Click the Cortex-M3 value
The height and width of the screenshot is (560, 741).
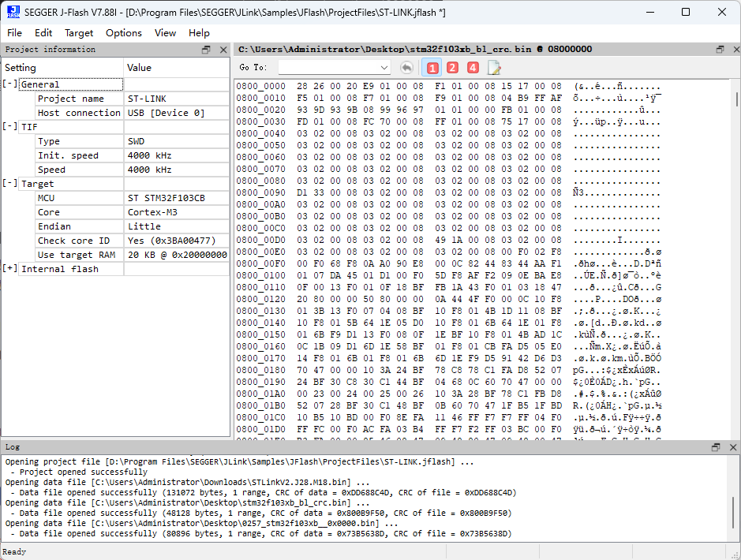pyautogui.click(x=152, y=212)
